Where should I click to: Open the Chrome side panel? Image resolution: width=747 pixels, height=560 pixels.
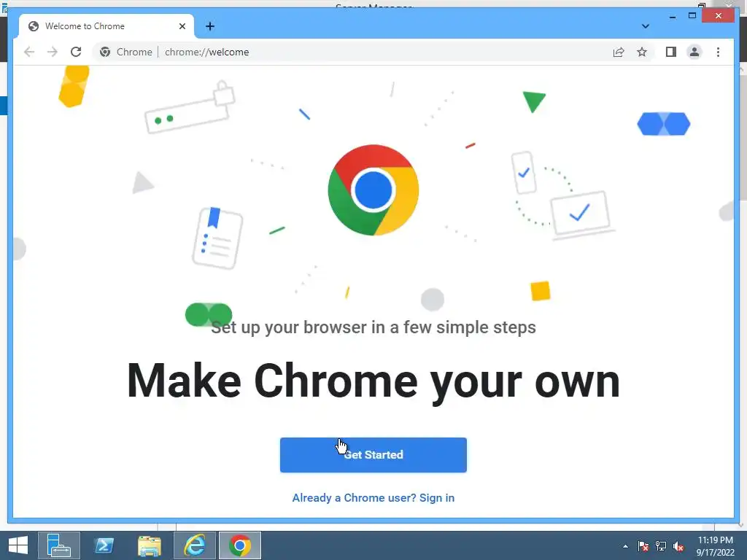(671, 52)
